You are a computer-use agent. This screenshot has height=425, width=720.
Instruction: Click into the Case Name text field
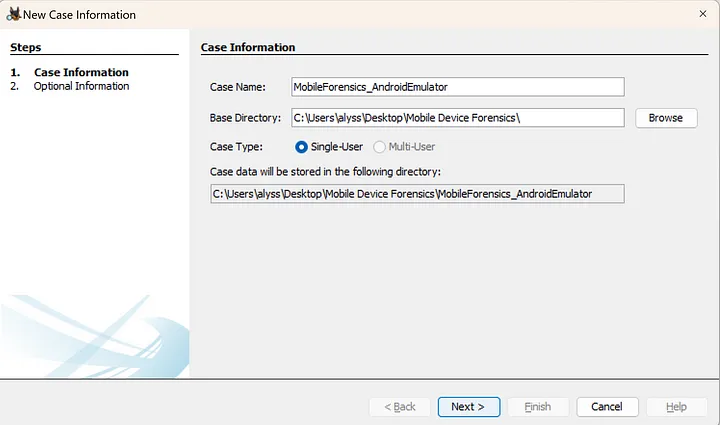tap(457, 87)
